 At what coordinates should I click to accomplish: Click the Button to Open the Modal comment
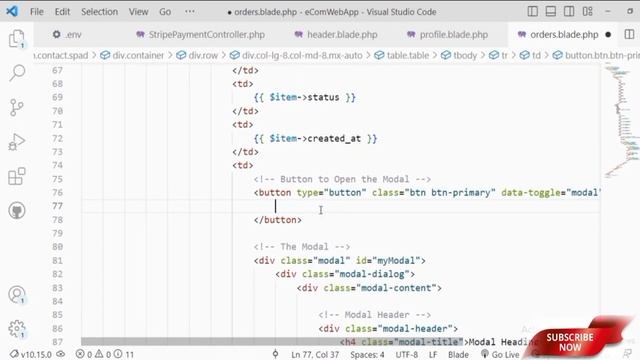tap(342, 179)
